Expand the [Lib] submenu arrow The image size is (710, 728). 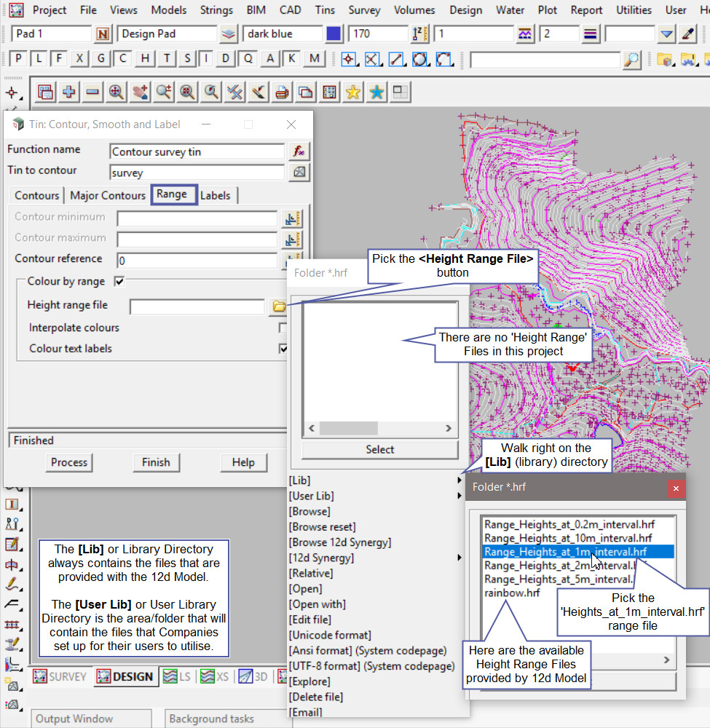click(459, 480)
